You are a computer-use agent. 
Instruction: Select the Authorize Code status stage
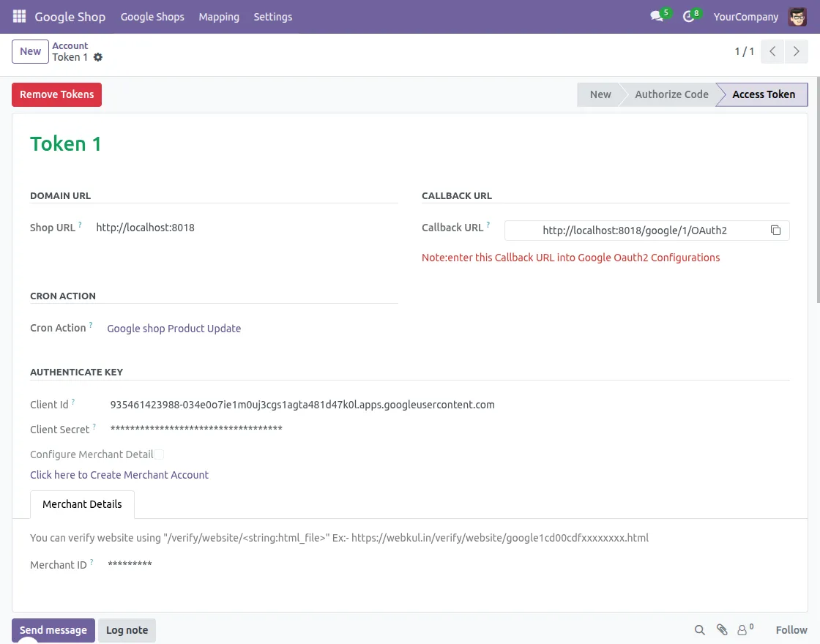pyautogui.click(x=671, y=94)
